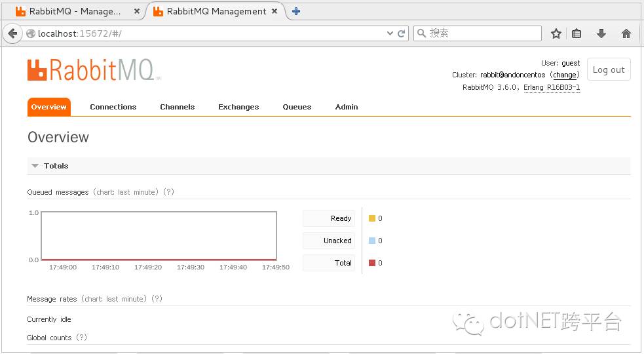Click the RabbitMQ logo

[94, 70]
